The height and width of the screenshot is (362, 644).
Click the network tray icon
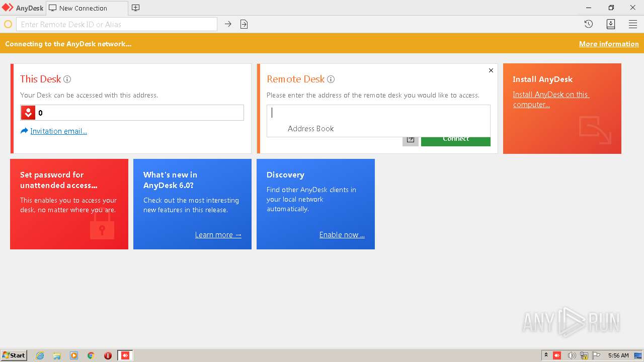(x=584, y=355)
